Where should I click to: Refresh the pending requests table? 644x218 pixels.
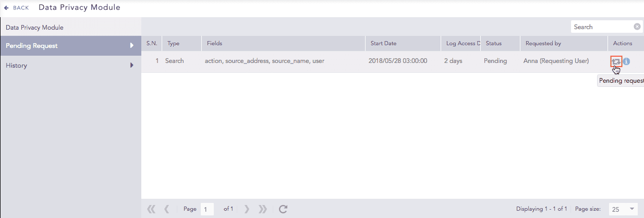click(x=283, y=209)
